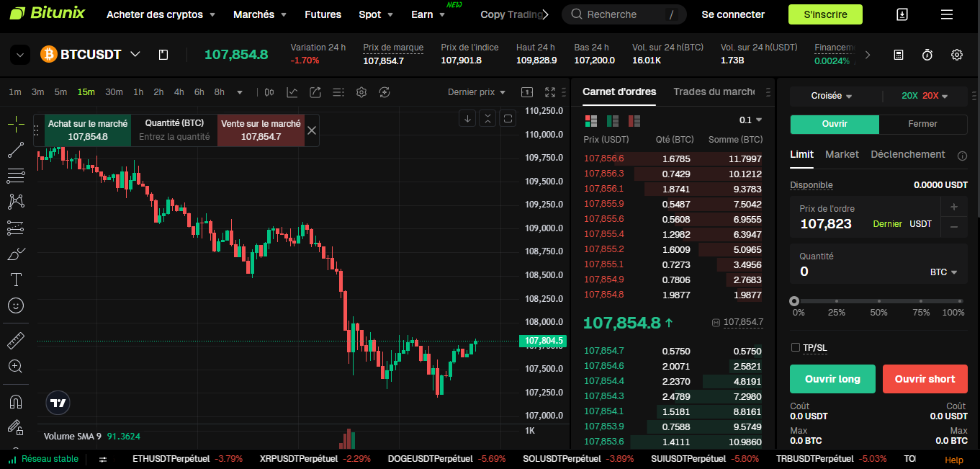Click the S'inscrire button

[x=825, y=14]
